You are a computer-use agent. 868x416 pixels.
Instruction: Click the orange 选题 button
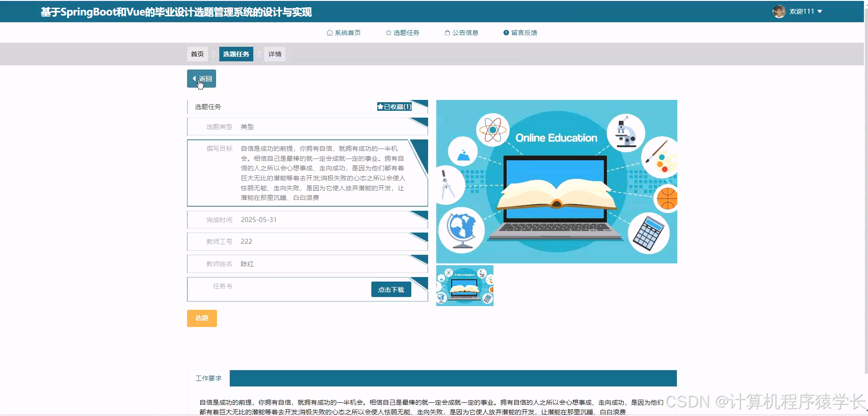202,318
